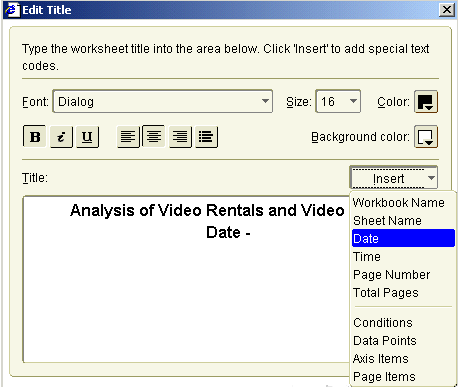The height and width of the screenshot is (387, 458).
Task: Select Date in the Insert menu
Action: (403, 238)
